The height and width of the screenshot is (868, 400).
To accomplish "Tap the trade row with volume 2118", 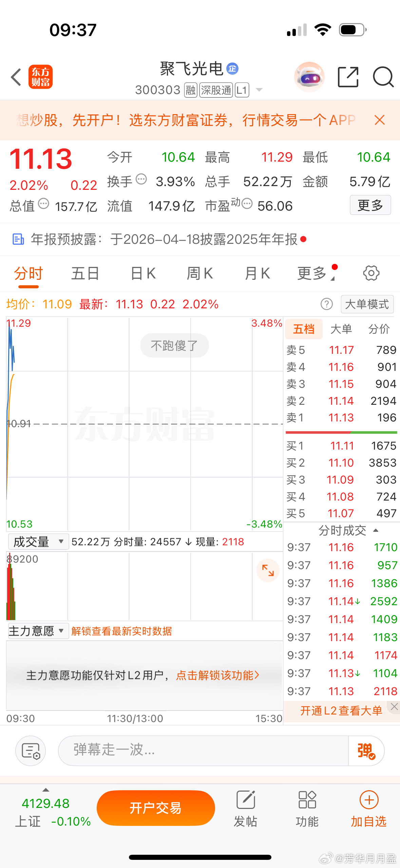I will pyautogui.click(x=342, y=691).
